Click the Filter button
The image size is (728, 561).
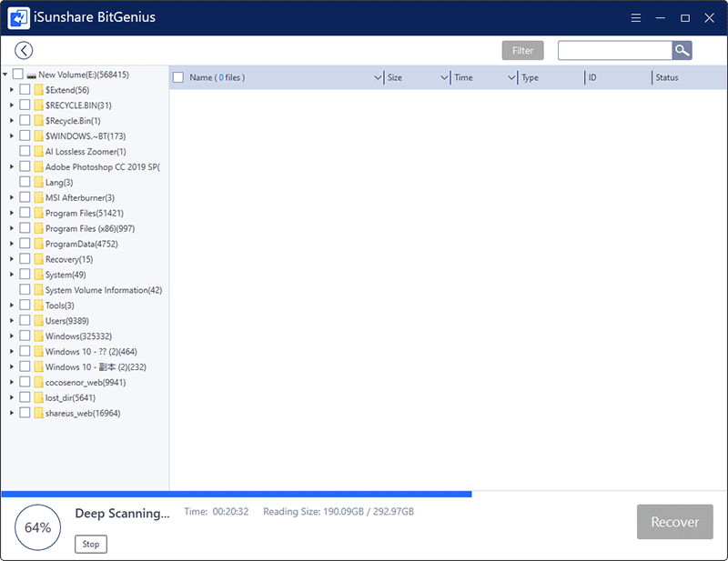522,51
